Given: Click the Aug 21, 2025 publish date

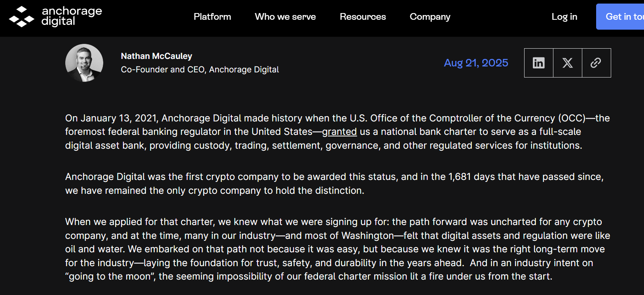Looking at the screenshot, I should pyautogui.click(x=476, y=63).
